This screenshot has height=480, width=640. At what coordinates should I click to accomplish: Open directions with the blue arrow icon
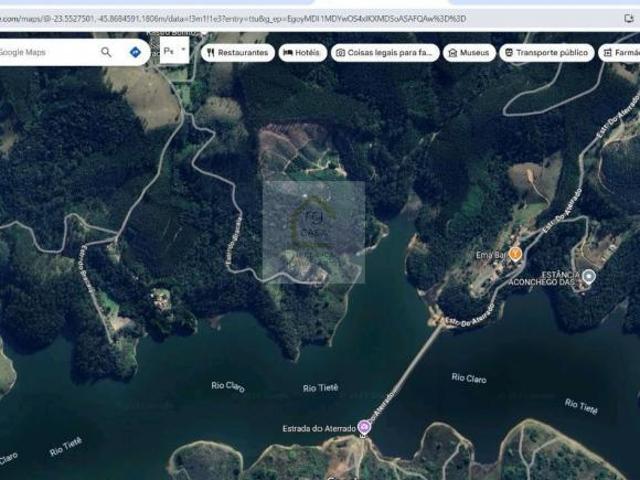[x=135, y=52]
